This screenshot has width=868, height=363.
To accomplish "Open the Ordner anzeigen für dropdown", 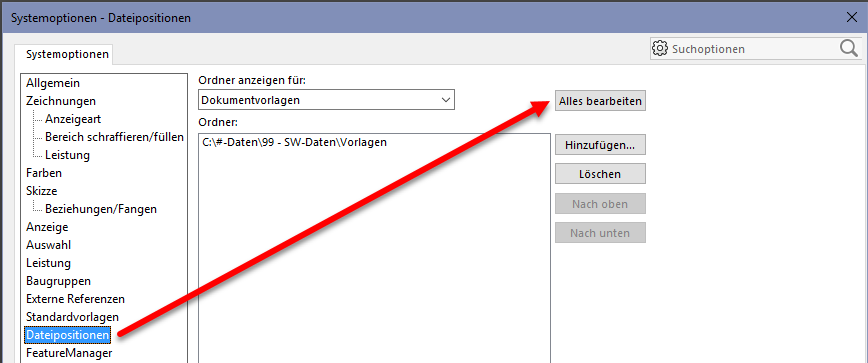I will coord(326,100).
